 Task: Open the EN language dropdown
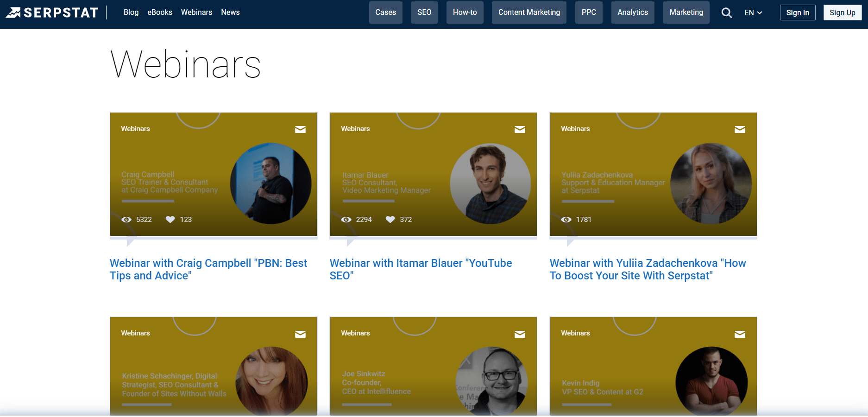[x=753, y=13]
